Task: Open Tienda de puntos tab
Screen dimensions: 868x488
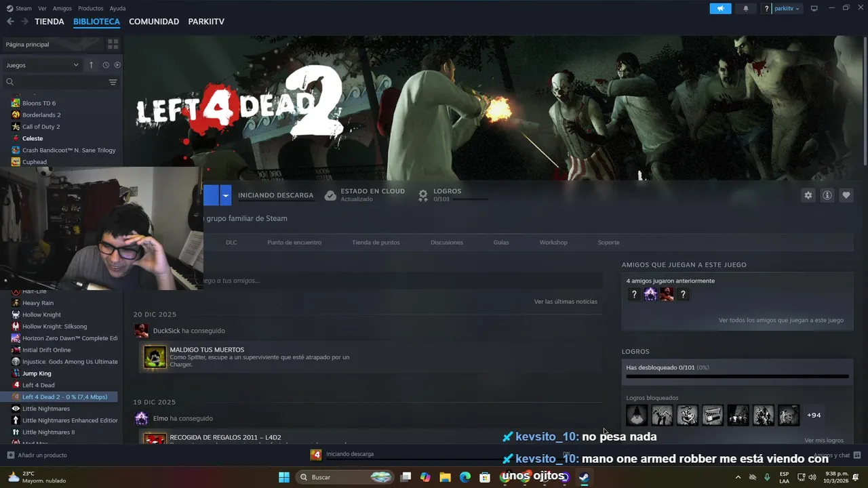Action: [376, 242]
